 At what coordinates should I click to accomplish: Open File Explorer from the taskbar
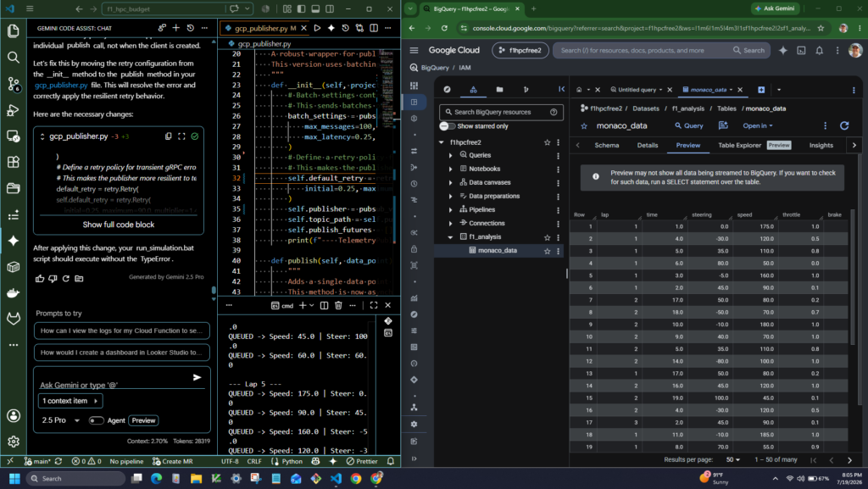click(196, 479)
